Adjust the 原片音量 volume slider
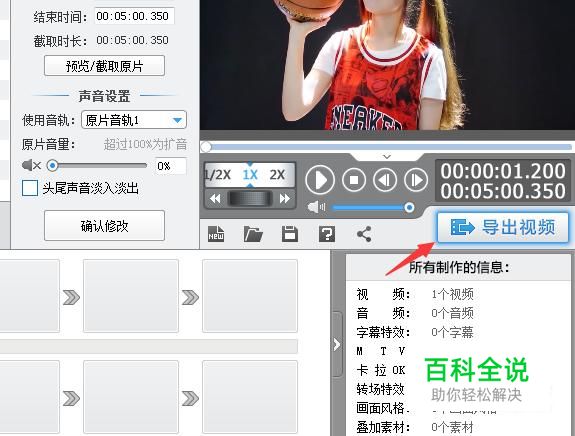The width and height of the screenshot is (575, 436). click(97, 166)
